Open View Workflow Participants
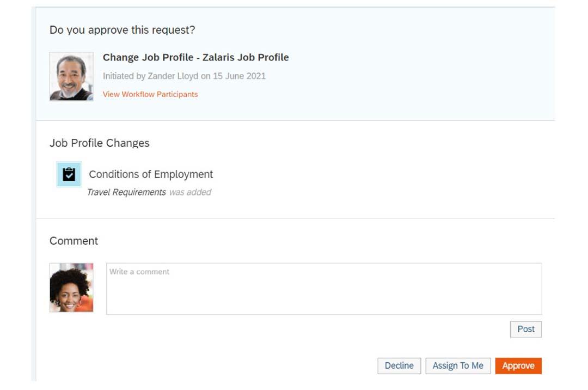Viewport: 588px width, 390px height. [x=151, y=94]
